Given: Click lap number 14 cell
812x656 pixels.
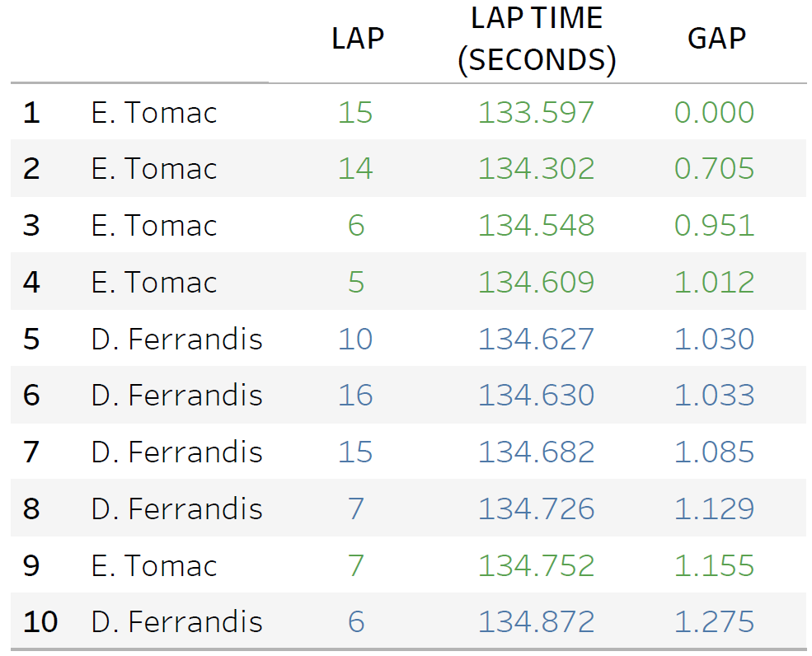Looking at the screenshot, I should (355, 169).
